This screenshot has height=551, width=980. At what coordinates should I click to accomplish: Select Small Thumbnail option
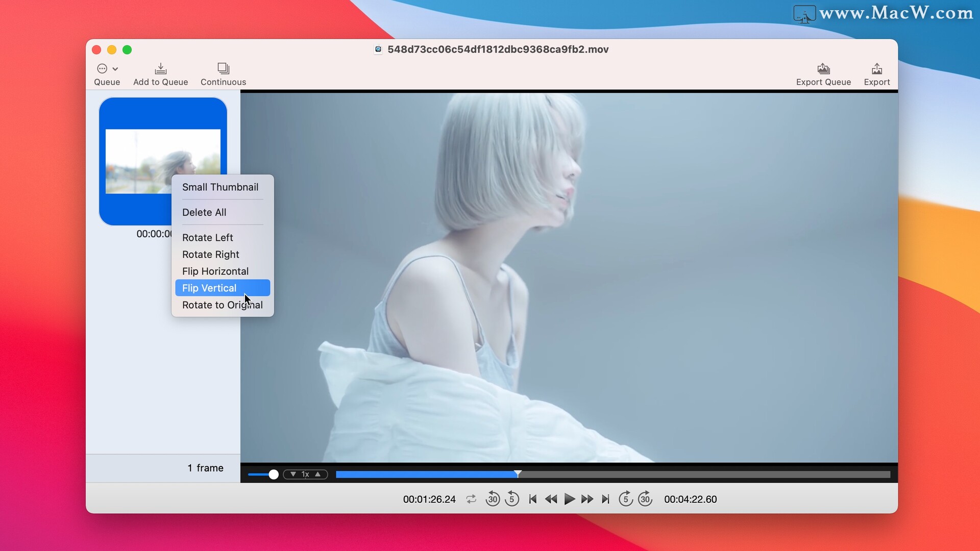click(x=220, y=187)
